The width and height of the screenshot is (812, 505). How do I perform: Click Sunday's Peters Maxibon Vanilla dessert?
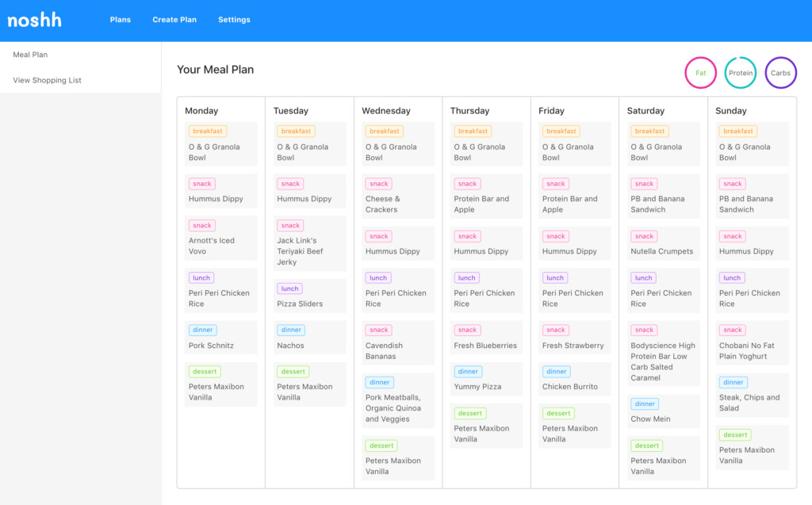tap(752, 447)
